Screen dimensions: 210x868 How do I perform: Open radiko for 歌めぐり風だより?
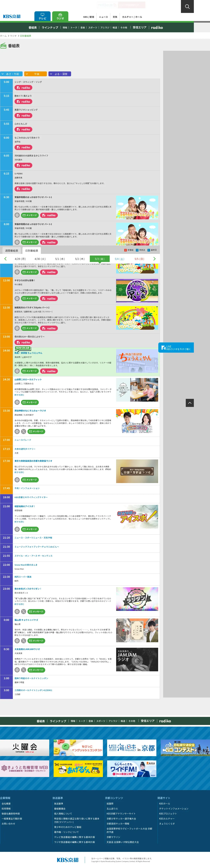pyautogui.click(x=23, y=101)
